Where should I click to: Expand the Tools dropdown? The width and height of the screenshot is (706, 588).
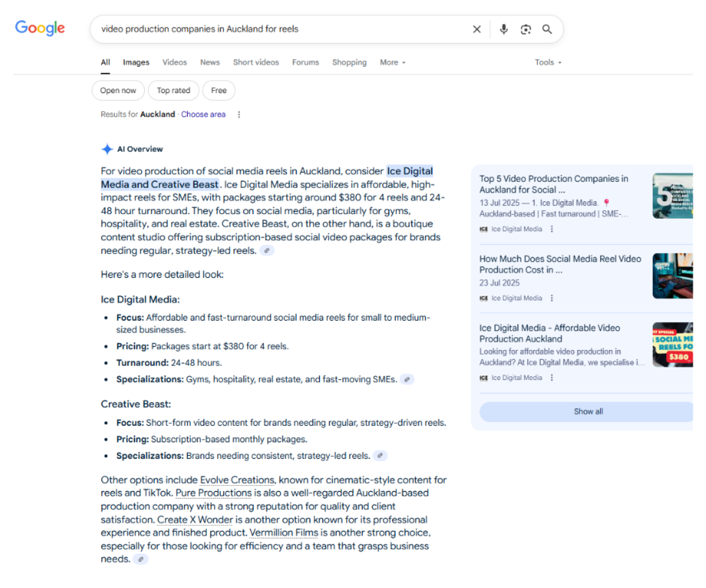tap(548, 62)
